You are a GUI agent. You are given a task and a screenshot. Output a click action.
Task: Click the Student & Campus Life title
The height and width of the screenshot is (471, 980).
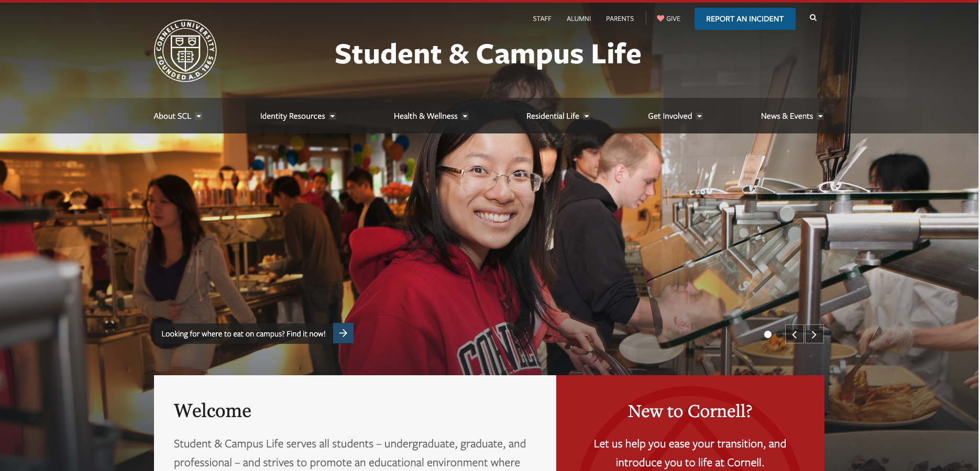488,54
